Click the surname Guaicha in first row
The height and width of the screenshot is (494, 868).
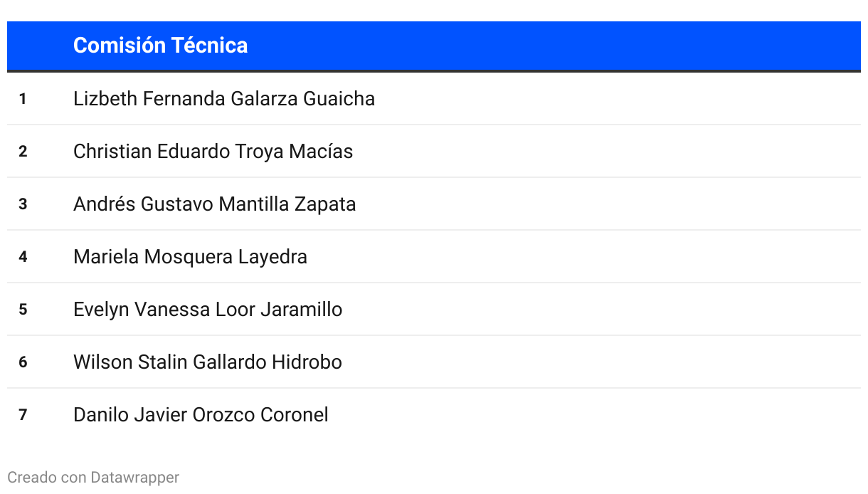pos(339,98)
